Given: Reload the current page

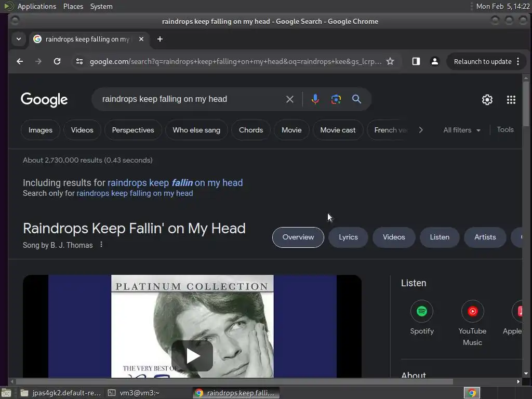Looking at the screenshot, I should [57, 61].
